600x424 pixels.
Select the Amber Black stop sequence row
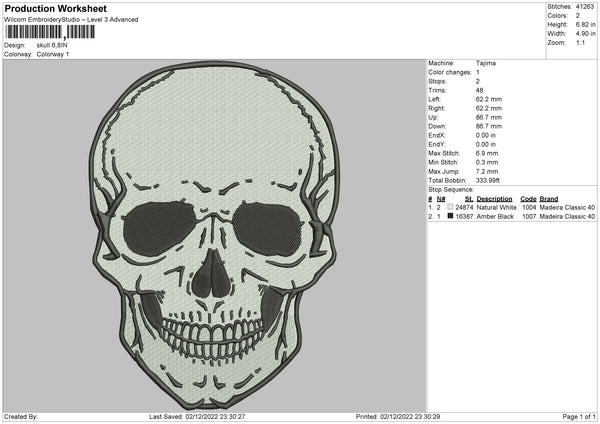pyautogui.click(x=512, y=216)
